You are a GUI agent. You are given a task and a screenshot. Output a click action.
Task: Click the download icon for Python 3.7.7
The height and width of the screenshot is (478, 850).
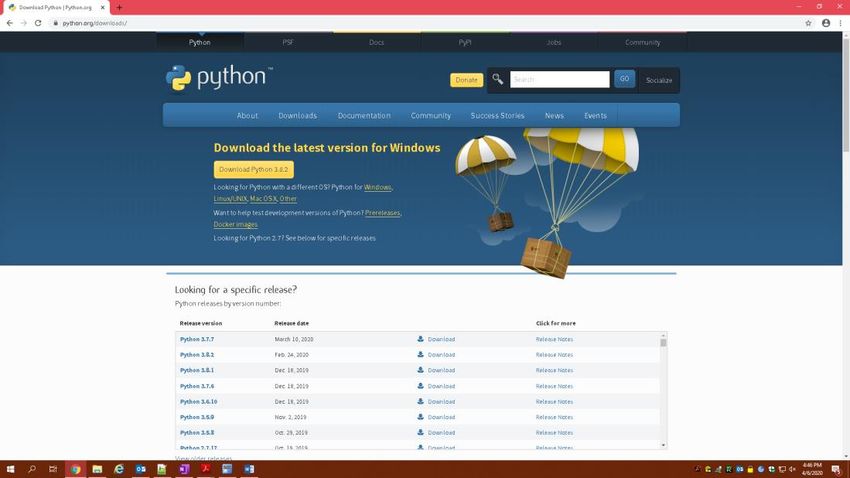(420, 339)
